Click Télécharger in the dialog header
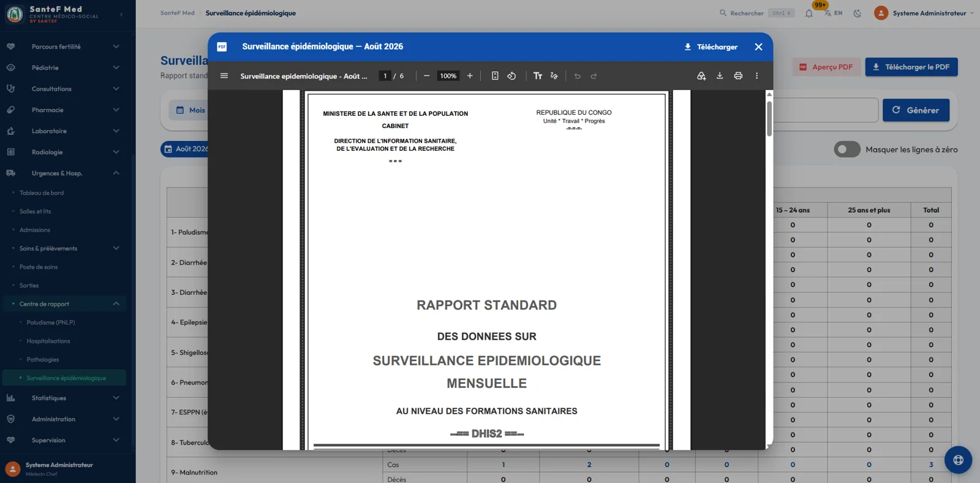Image resolution: width=980 pixels, height=483 pixels. pyautogui.click(x=711, y=47)
